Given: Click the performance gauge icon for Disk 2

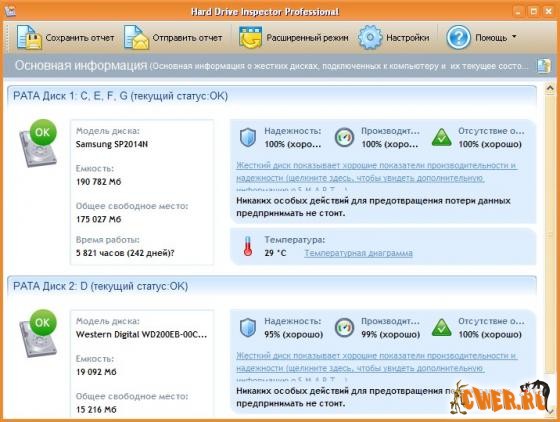Looking at the screenshot, I should [344, 328].
